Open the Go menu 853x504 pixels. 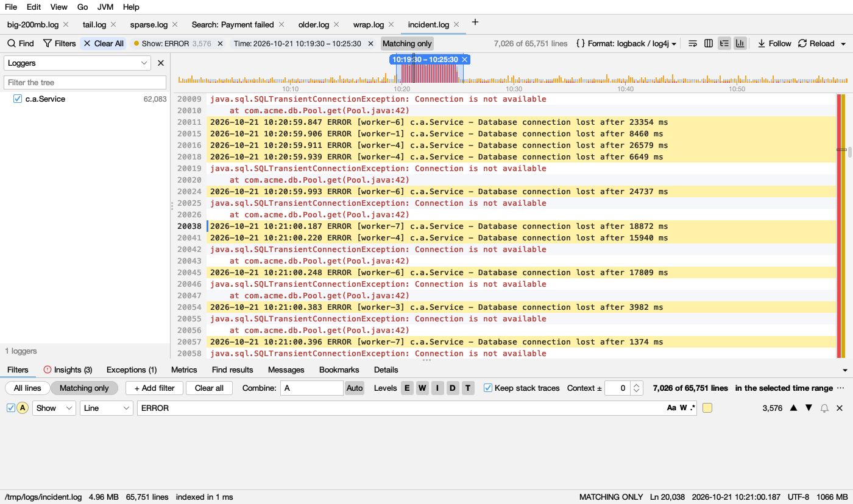click(83, 7)
